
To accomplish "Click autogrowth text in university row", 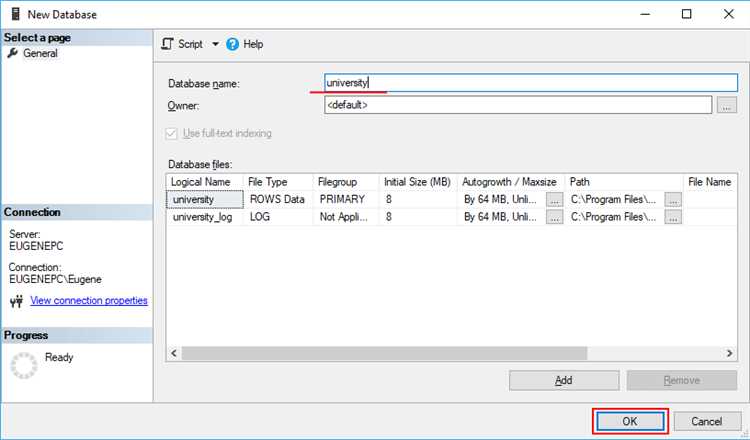I will (x=500, y=199).
